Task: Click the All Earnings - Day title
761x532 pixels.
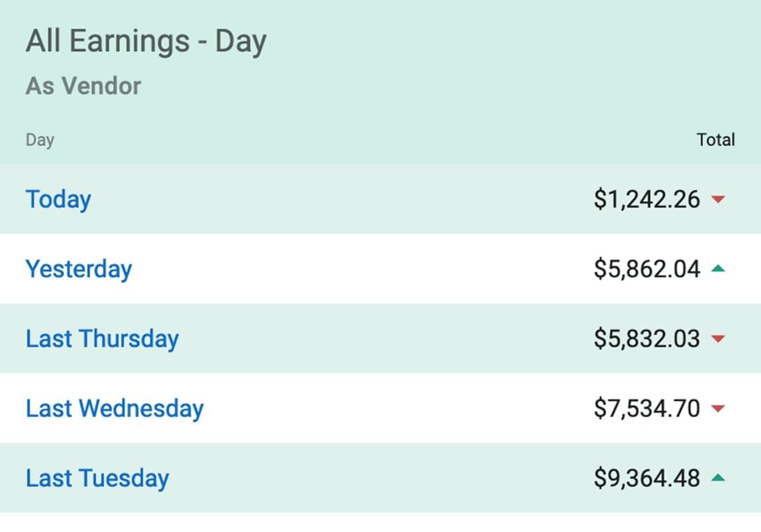Action: point(146,41)
